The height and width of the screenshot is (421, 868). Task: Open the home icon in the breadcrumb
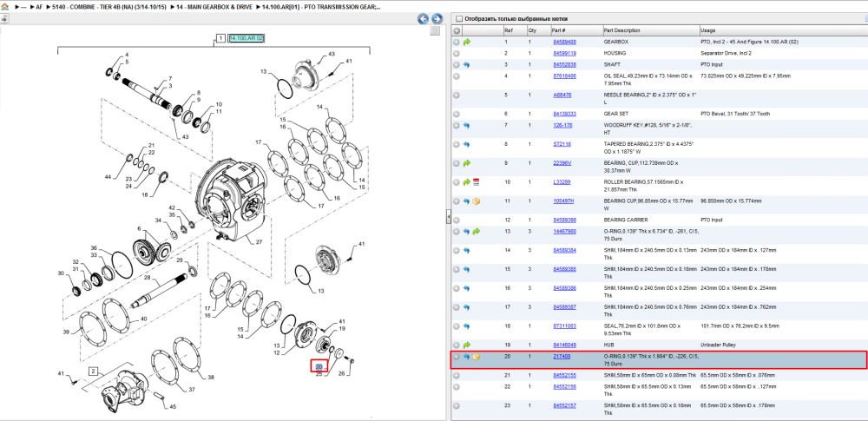point(4,7)
